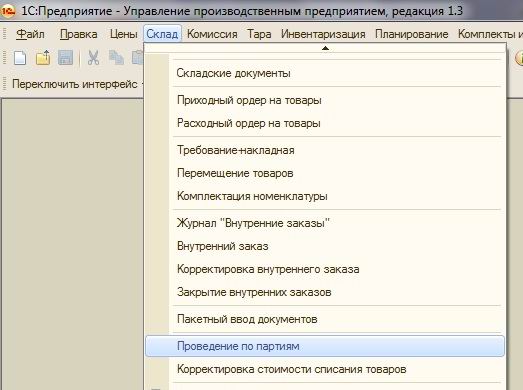The image size is (523, 390).
Task: Click the Save floppy disk icon
Action: pos(65,58)
